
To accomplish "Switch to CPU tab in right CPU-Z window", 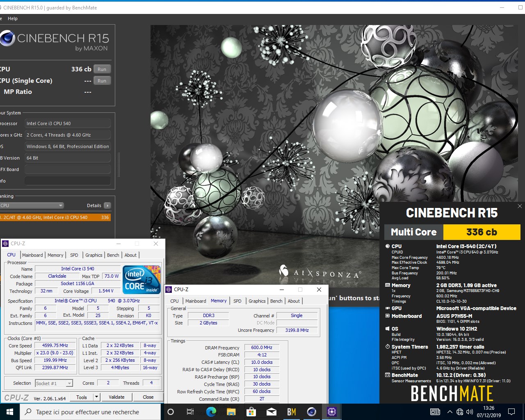I will click(175, 301).
